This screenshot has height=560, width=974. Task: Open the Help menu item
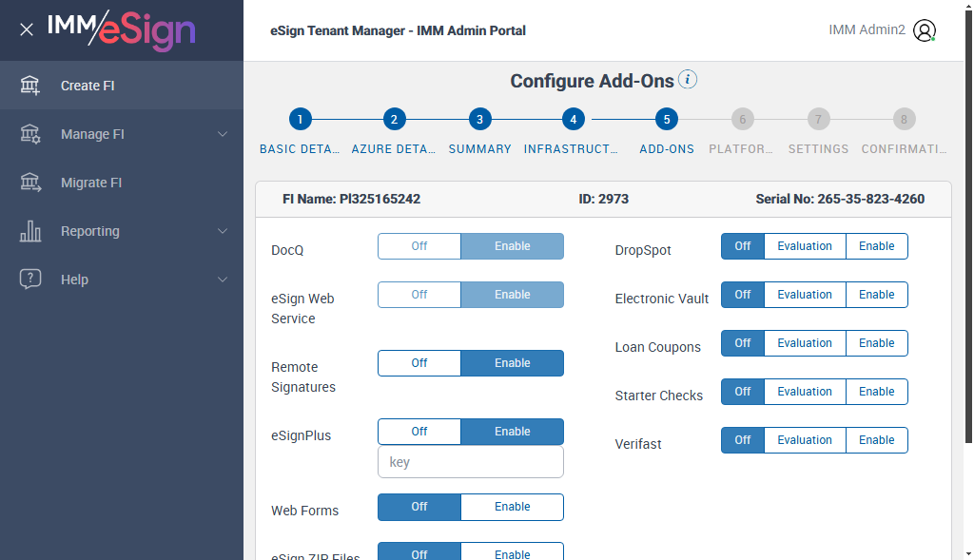[x=122, y=279]
